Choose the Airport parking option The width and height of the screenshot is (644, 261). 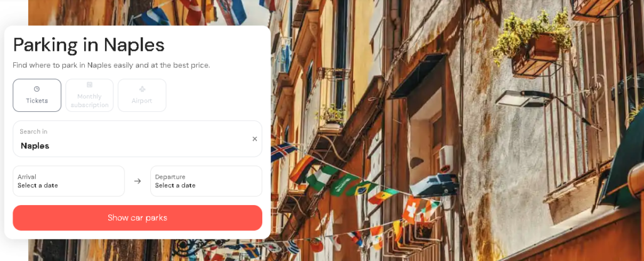pyautogui.click(x=142, y=96)
